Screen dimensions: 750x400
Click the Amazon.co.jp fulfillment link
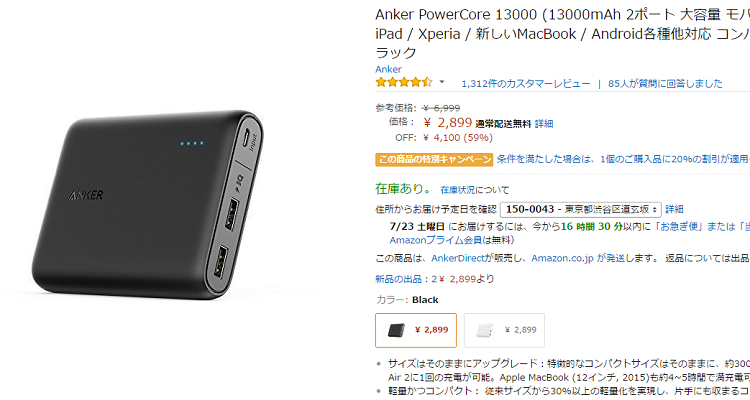click(562, 258)
